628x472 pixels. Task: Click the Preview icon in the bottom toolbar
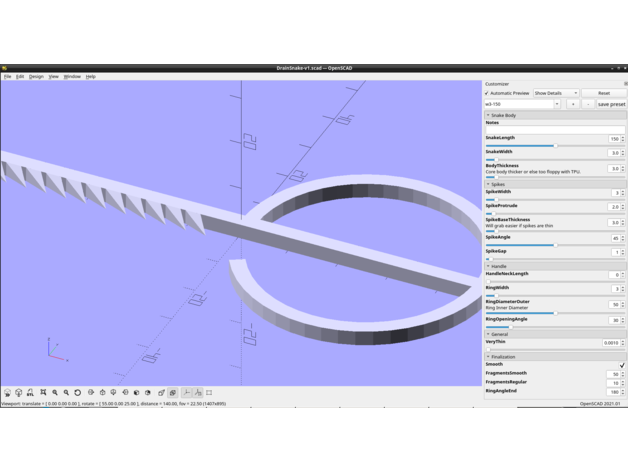pyautogui.click(x=7, y=393)
